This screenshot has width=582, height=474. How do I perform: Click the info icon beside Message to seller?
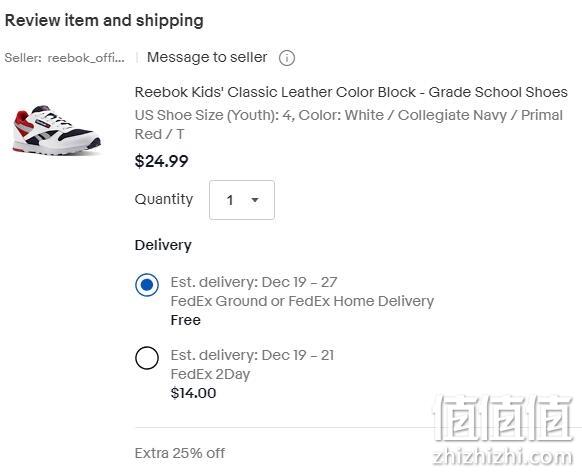click(x=287, y=58)
